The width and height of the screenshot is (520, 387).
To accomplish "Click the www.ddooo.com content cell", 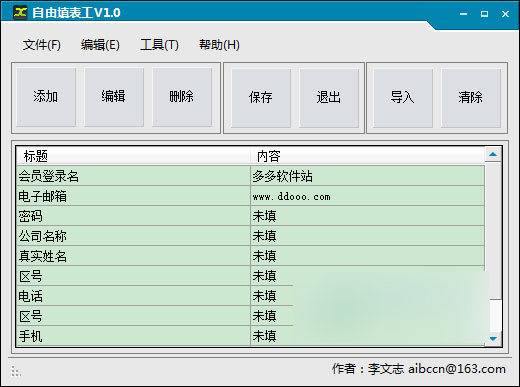I will [x=367, y=196].
